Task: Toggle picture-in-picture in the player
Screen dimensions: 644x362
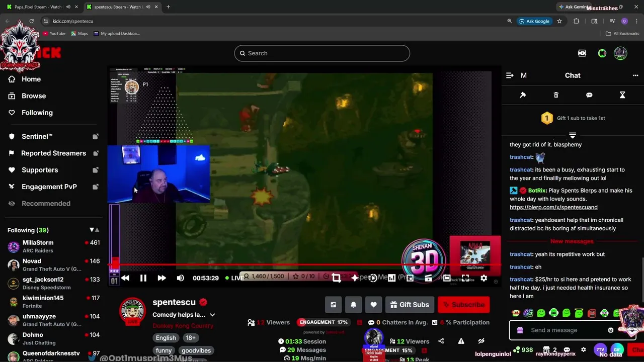Action: coord(410,278)
